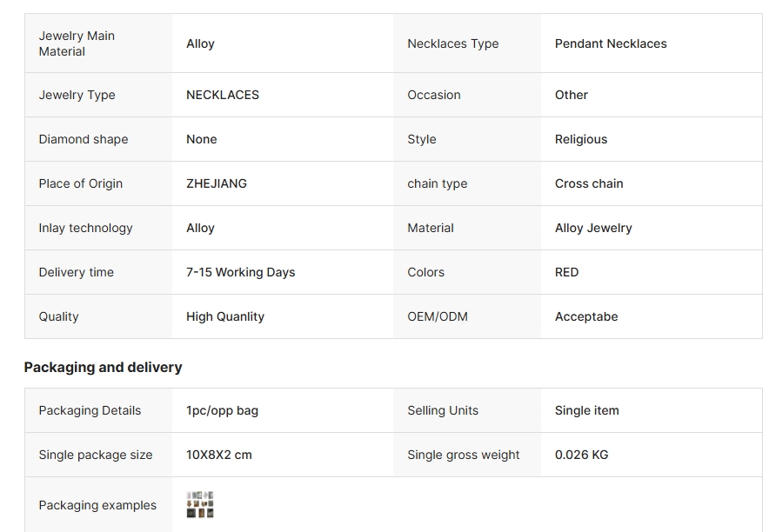776x532 pixels.
Task: Select the Inlay technology label
Action: coord(85,228)
